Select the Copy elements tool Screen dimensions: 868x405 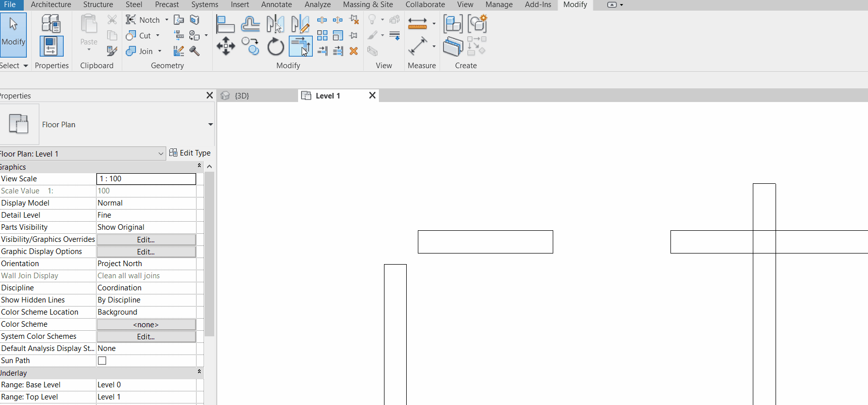251,46
